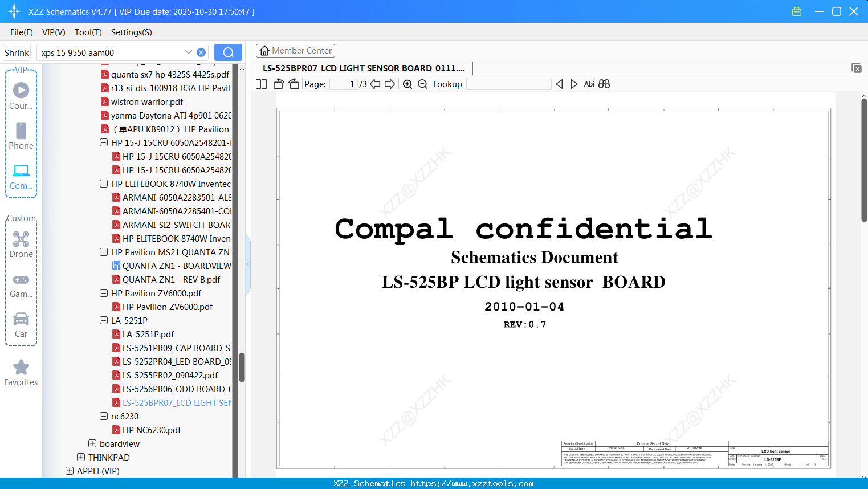The image size is (868, 489).
Task: Find previous lookup result triangle
Action: [x=559, y=84]
